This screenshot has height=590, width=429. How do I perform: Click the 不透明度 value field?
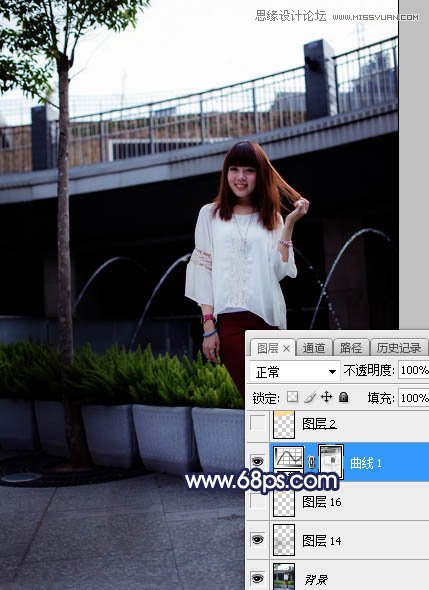(414, 371)
